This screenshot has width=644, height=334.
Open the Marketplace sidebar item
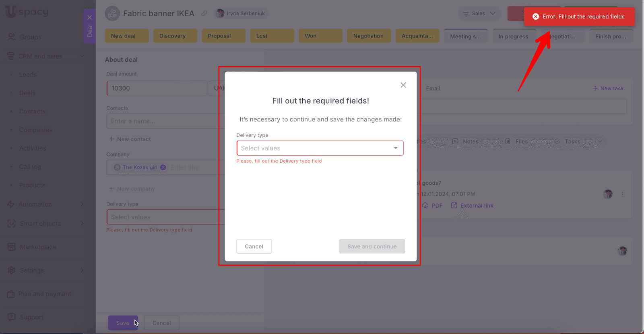point(38,247)
